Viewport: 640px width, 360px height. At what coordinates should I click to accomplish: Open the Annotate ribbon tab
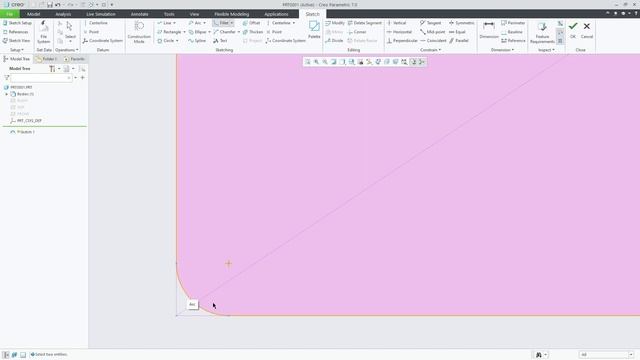140,14
